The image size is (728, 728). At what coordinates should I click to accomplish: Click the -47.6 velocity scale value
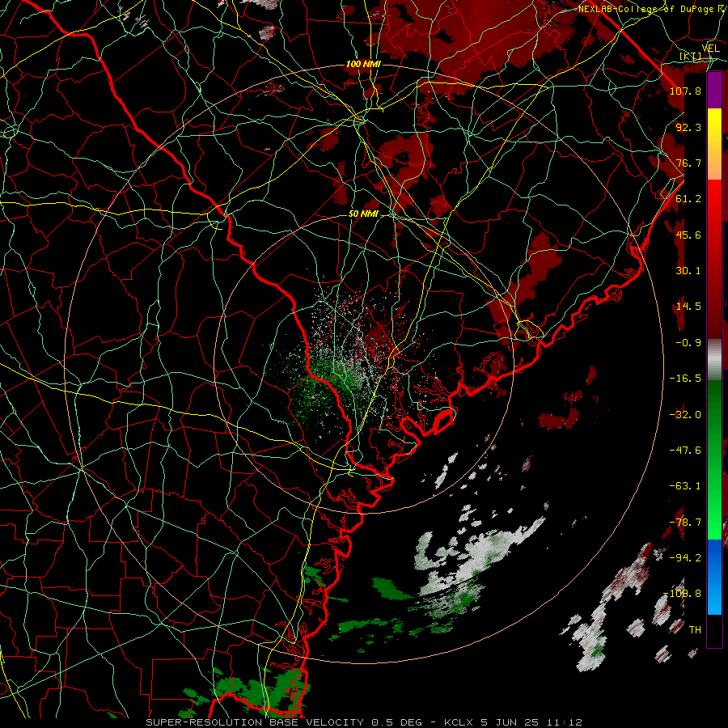[x=685, y=451]
